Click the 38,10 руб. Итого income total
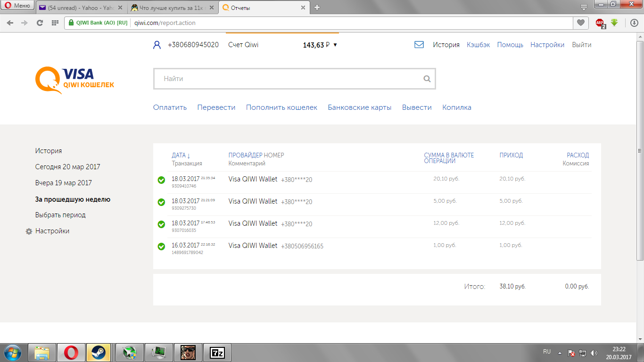644x362 pixels. 512,286
